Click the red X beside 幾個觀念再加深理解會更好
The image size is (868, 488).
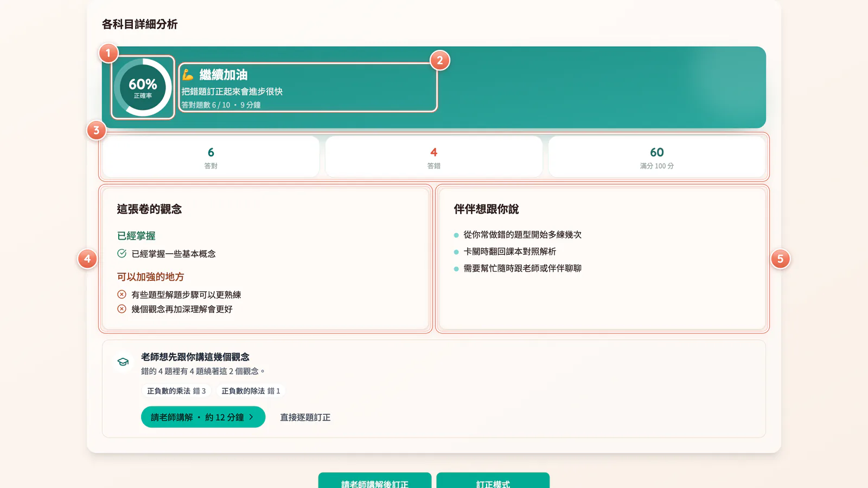point(122,309)
